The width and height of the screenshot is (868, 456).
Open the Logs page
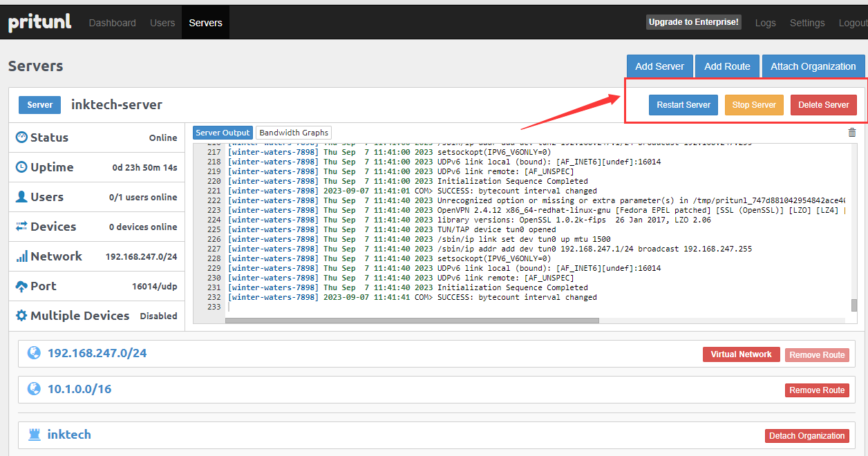pos(765,23)
